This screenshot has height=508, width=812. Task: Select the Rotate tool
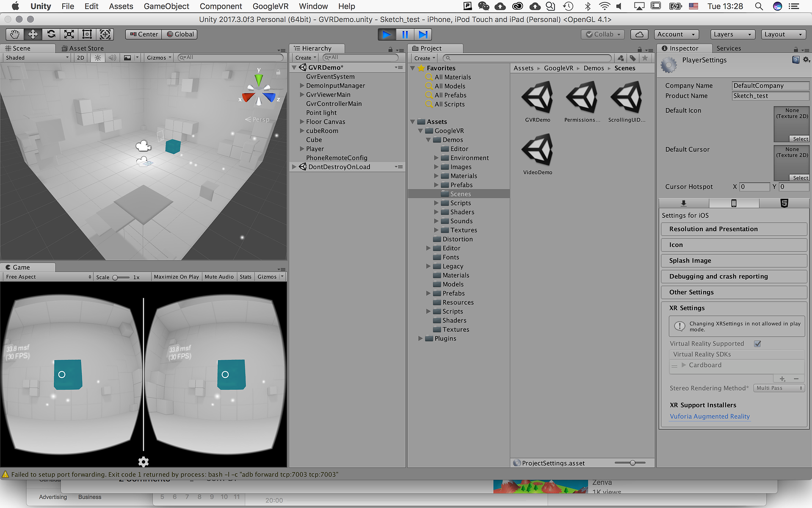[51, 34]
